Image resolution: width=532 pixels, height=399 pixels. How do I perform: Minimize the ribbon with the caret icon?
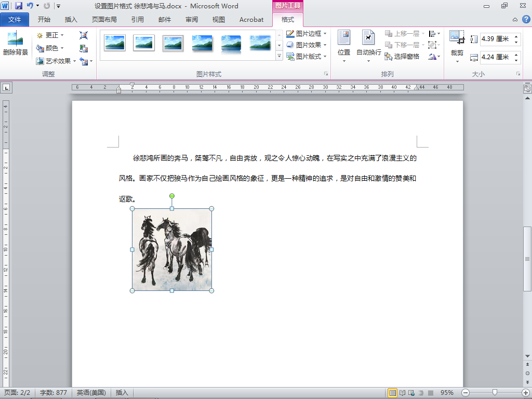pyautogui.click(x=515, y=20)
